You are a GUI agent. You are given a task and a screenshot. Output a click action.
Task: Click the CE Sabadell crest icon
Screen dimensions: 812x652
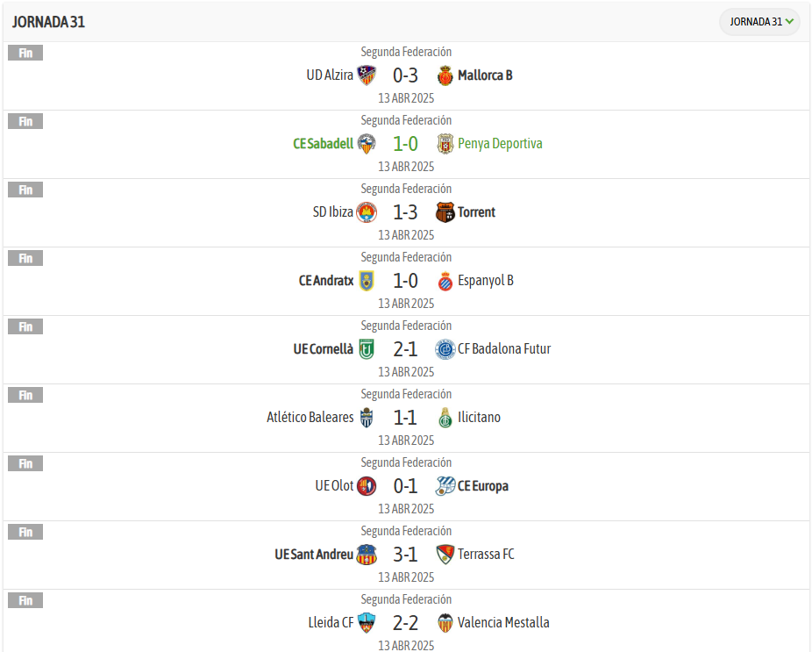[x=367, y=144]
